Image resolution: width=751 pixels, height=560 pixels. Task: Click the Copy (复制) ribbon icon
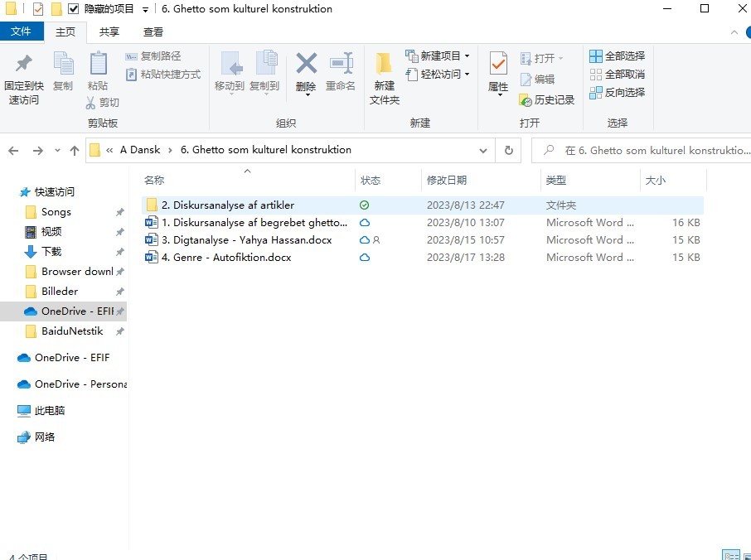click(x=63, y=64)
